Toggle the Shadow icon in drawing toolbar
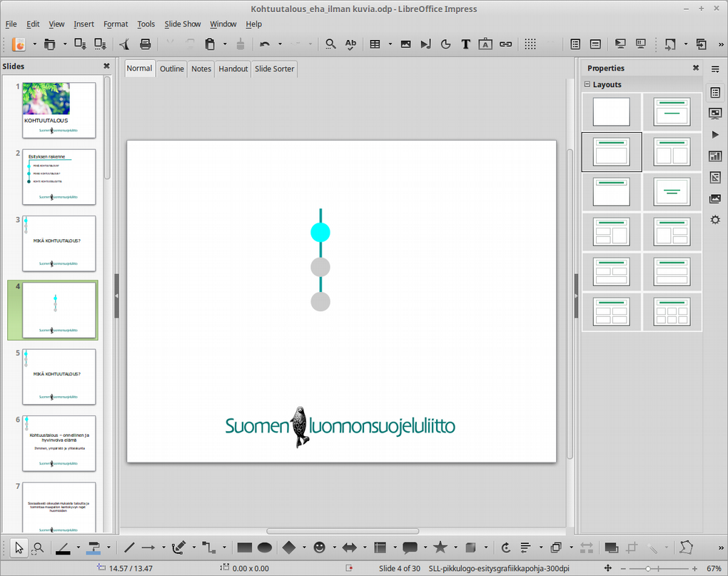This screenshot has height=576, width=728. (612, 547)
